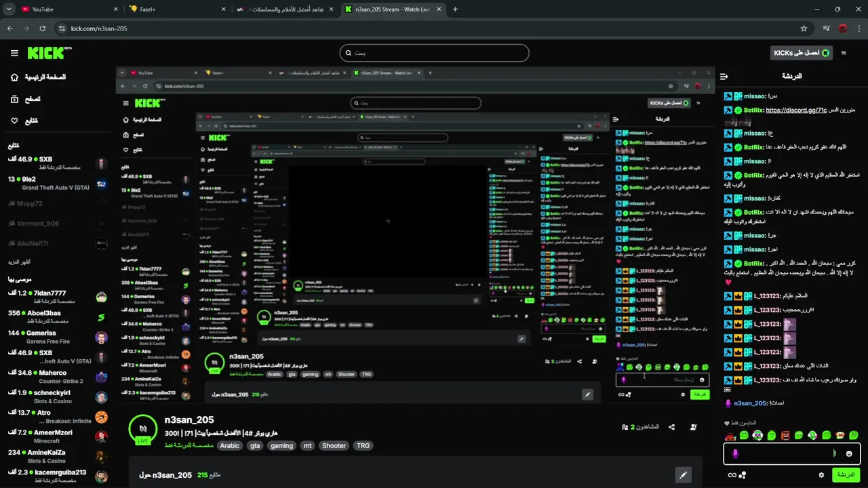Open a new browser tab
868x488 pixels.
[455, 9]
